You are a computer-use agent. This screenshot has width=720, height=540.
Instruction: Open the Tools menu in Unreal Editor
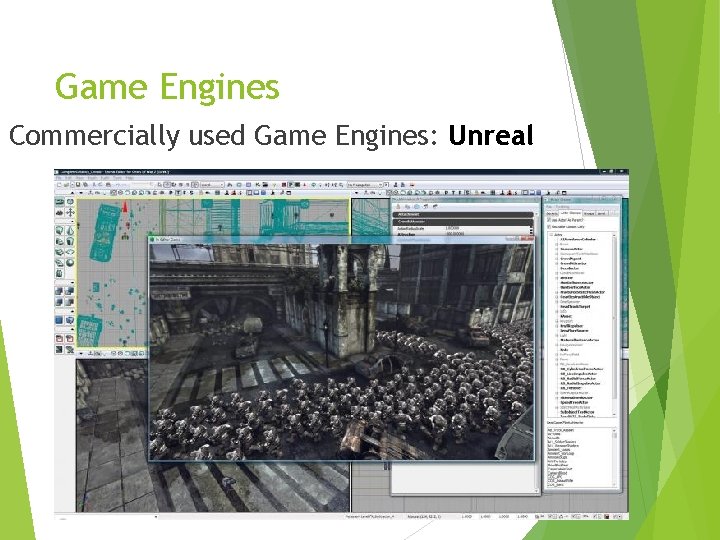pos(118,178)
